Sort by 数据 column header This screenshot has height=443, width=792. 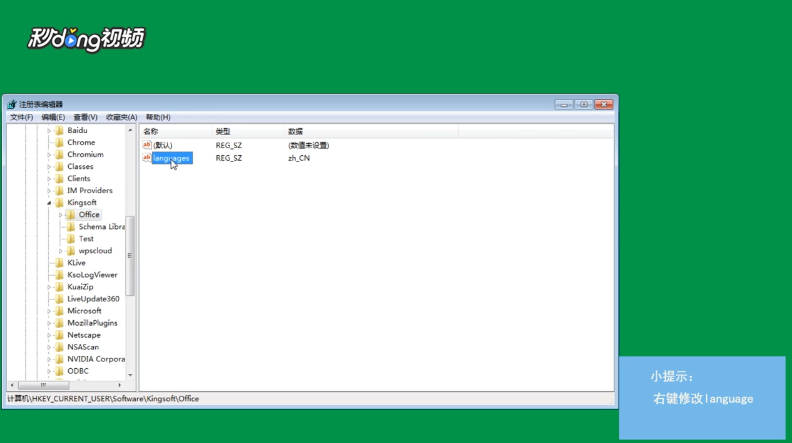pyautogui.click(x=371, y=131)
